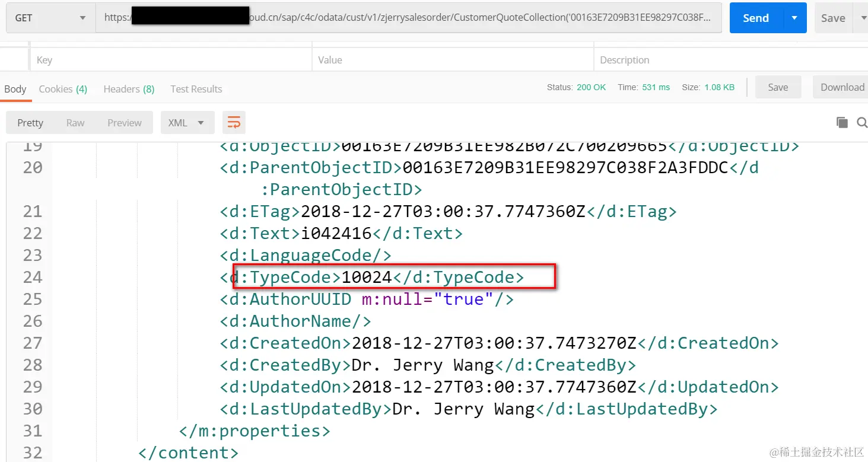This screenshot has height=462, width=868.
Task: Send the request
Action: tap(756, 18)
